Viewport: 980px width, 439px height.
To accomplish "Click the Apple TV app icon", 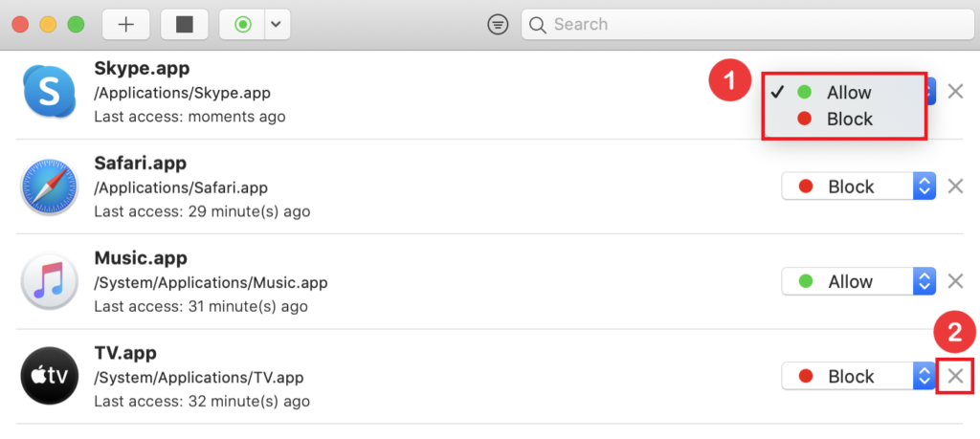I will (x=49, y=377).
